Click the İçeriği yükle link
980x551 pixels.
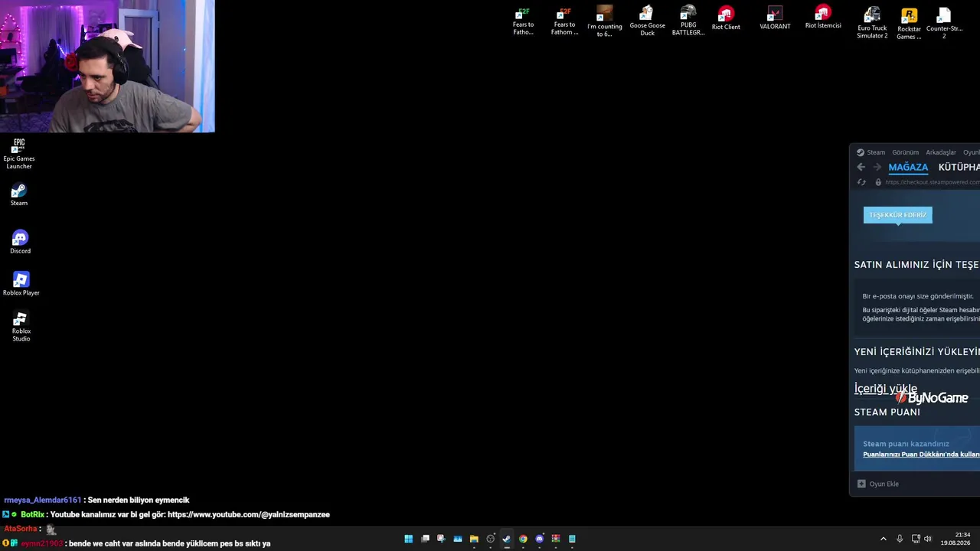(x=885, y=389)
